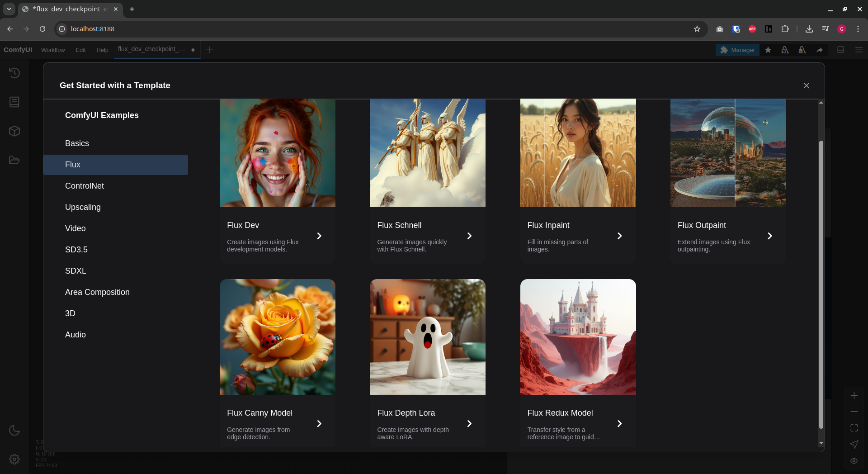Open the Help menu

[102, 50]
